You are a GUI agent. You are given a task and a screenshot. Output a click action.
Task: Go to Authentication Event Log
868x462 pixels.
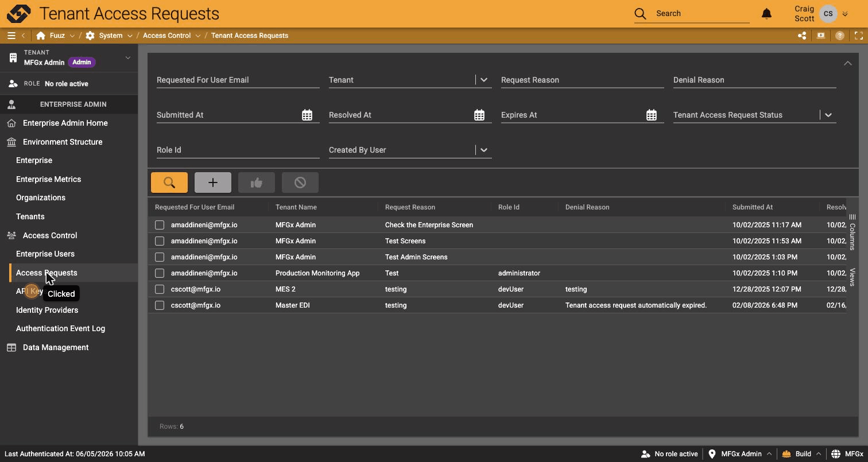[60, 328]
